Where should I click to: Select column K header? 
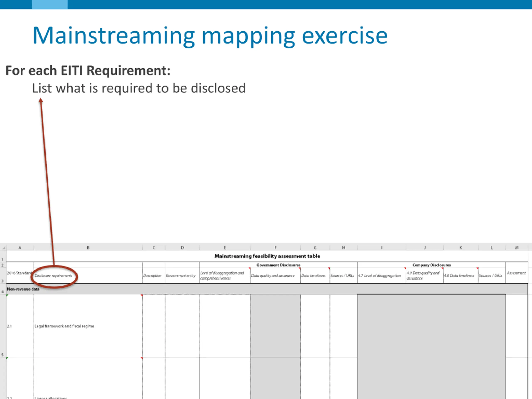click(x=461, y=248)
